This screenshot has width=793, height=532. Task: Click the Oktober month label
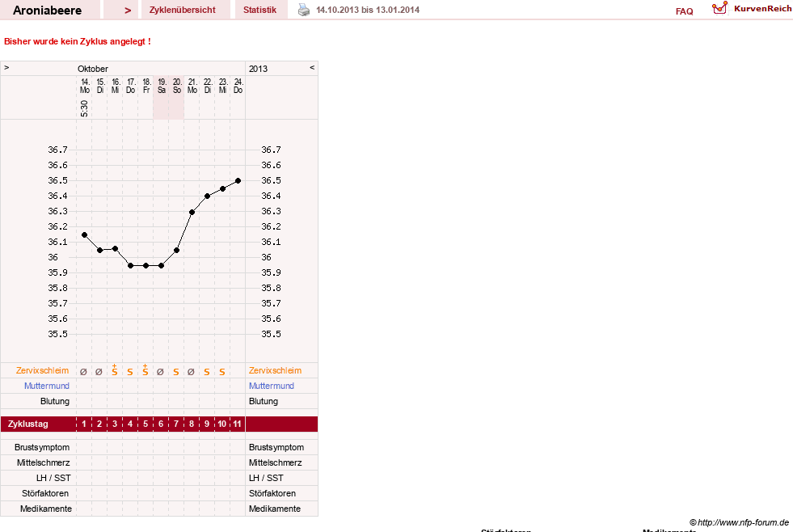tap(92, 68)
